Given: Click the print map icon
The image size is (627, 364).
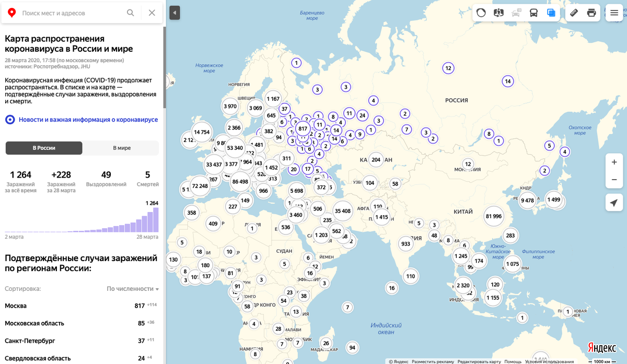Looking at the screenshot, I should pyautogui.click(x=591, y=13).
